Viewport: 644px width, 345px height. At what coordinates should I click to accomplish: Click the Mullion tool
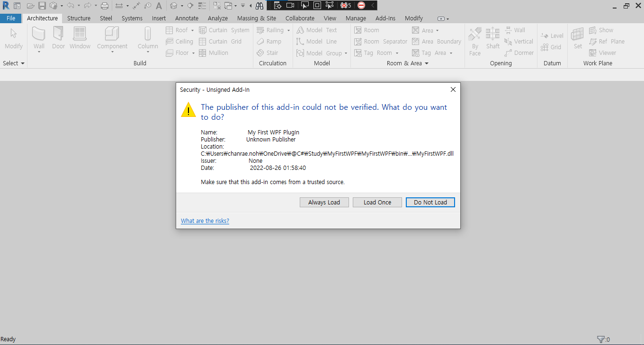[213, 53]
